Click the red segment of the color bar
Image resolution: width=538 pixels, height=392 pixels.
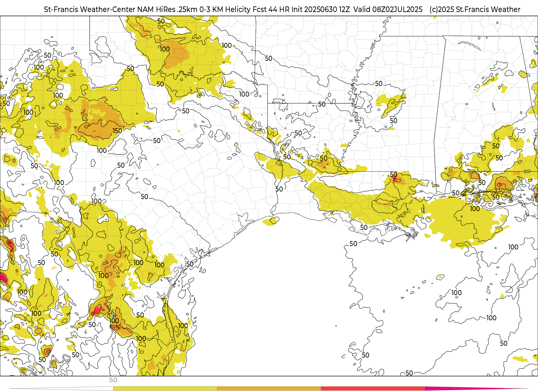[373, 389]
